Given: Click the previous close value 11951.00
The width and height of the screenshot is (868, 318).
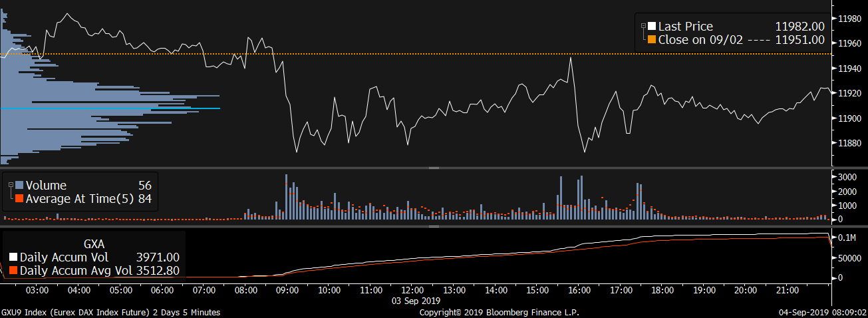Looking at the screenshot, I should click(800, 40).
